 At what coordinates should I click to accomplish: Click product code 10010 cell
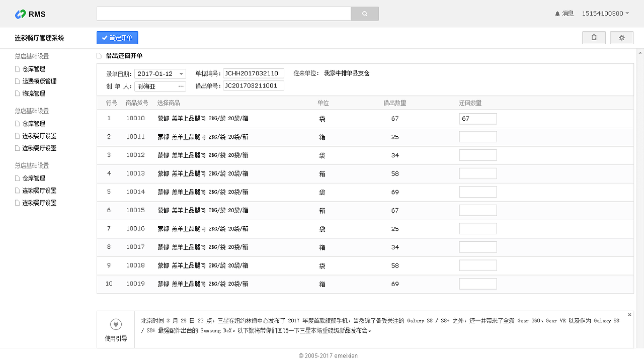click(x=135, y=119)
